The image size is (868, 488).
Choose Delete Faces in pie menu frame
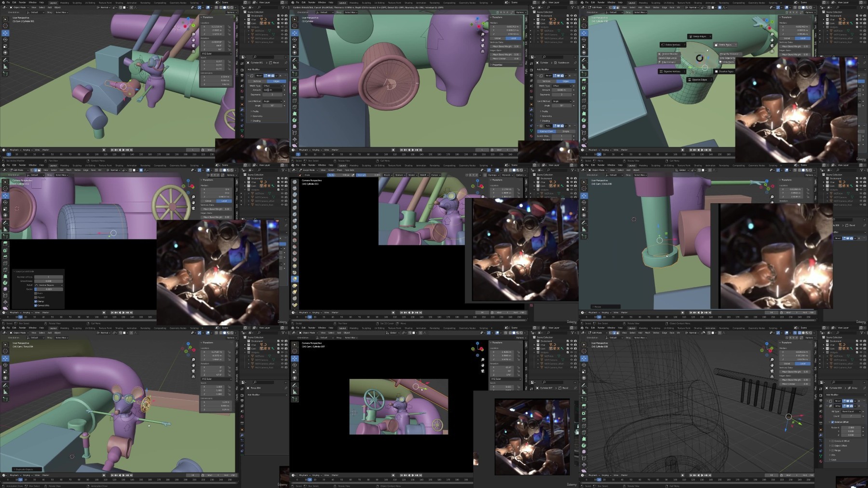725,45
